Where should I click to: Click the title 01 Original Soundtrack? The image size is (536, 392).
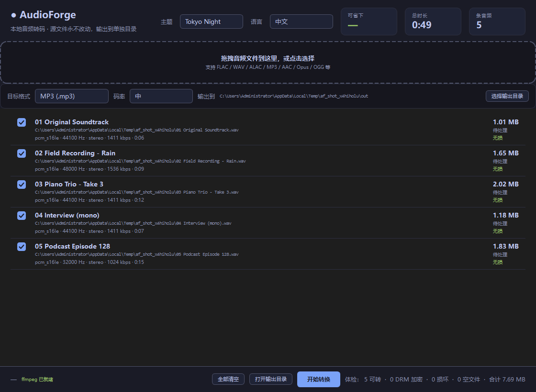tap(72, 122)
